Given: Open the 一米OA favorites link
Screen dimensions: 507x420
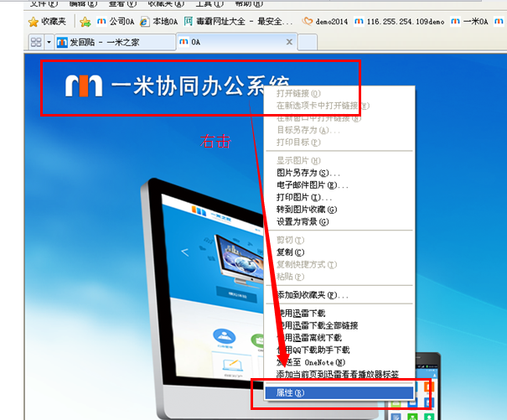Looking at the screenshot, I should tap(469, 22).
